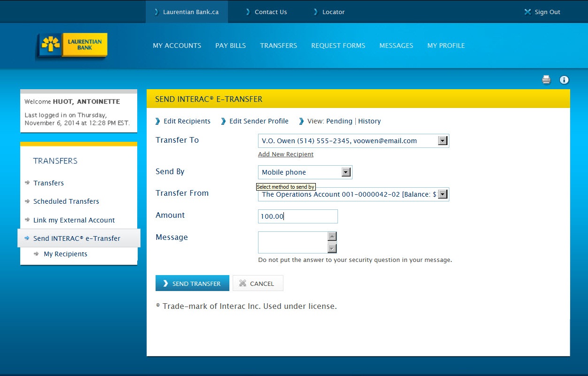Open the Messages menu
588x376 pixels.
tap(396, 46)
